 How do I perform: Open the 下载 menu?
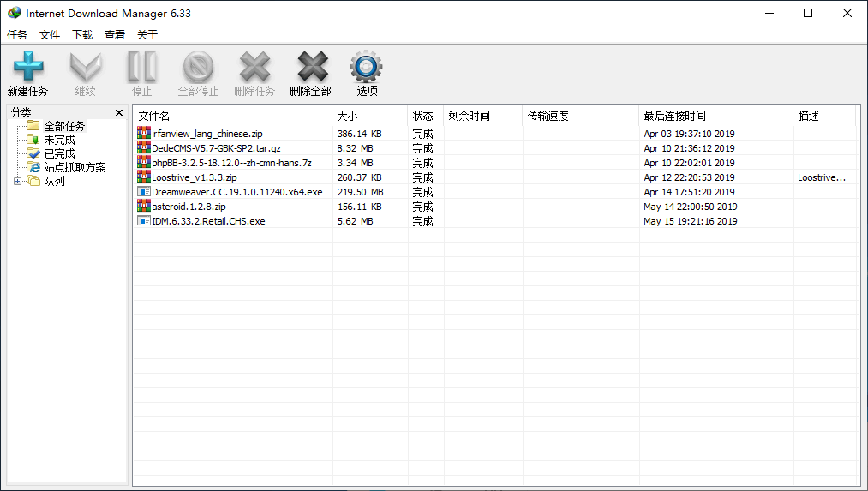coord(82,35)
